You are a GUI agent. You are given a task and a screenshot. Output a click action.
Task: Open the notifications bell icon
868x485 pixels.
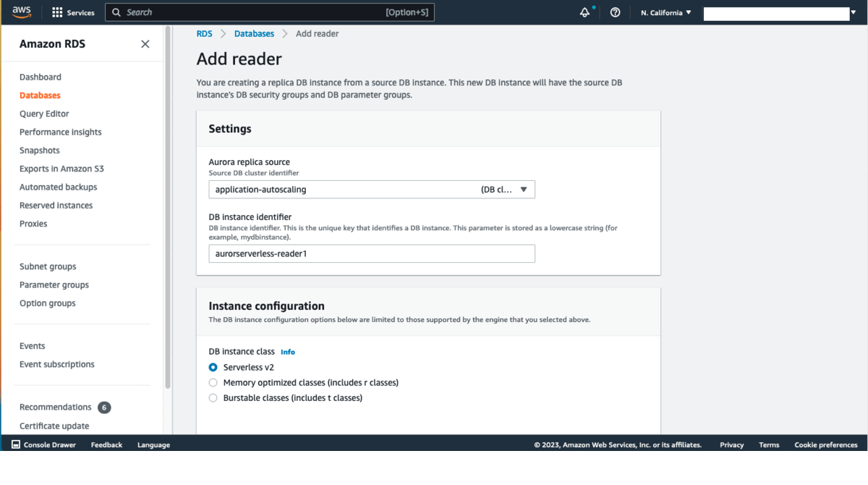(x=584, y=12)
